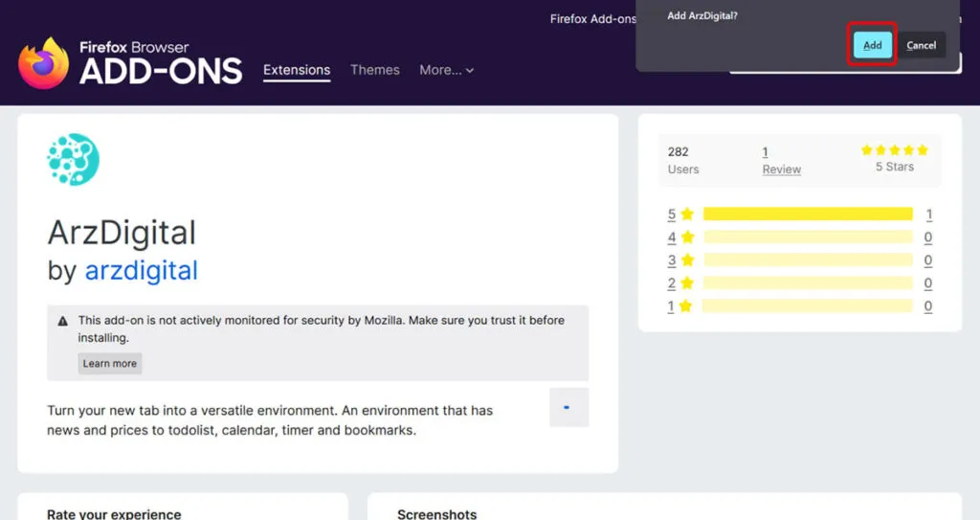
Task: Click the 'Add ArzDigital?' prompt text
Action: tap(702, 15)
